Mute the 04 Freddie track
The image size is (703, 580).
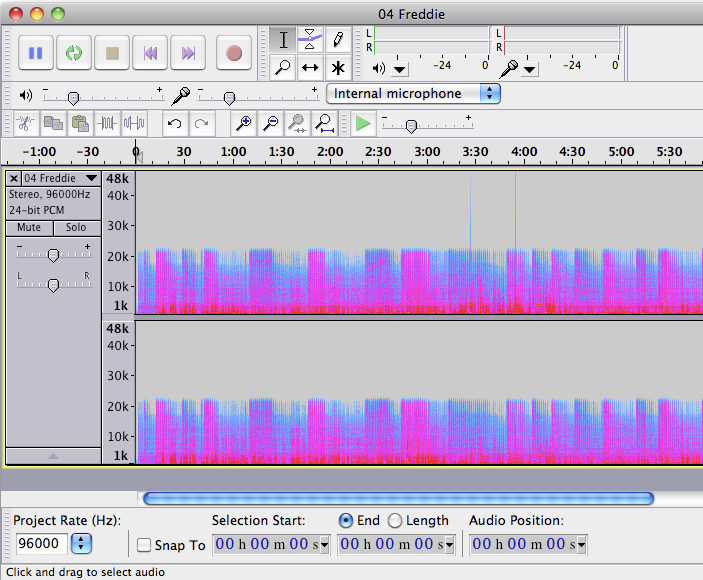coord(29,227)
